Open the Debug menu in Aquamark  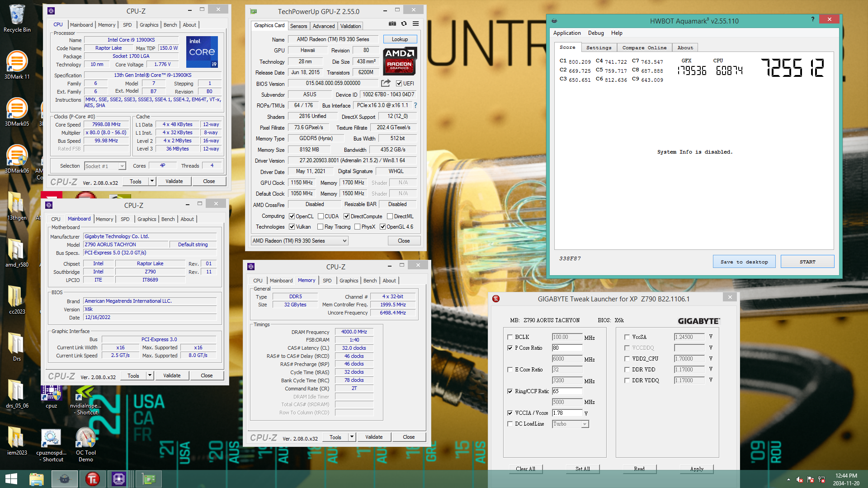click(596, 33)
